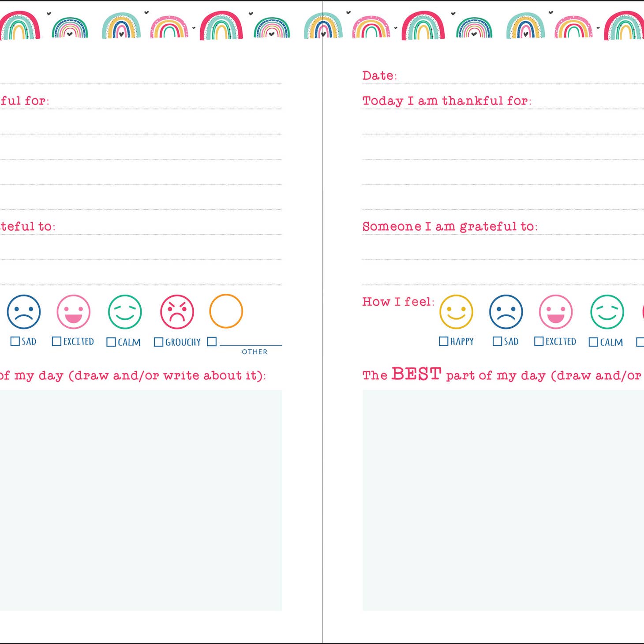
Task: Check the OTHER box beside the blank line
Action: tap(212, 342)
